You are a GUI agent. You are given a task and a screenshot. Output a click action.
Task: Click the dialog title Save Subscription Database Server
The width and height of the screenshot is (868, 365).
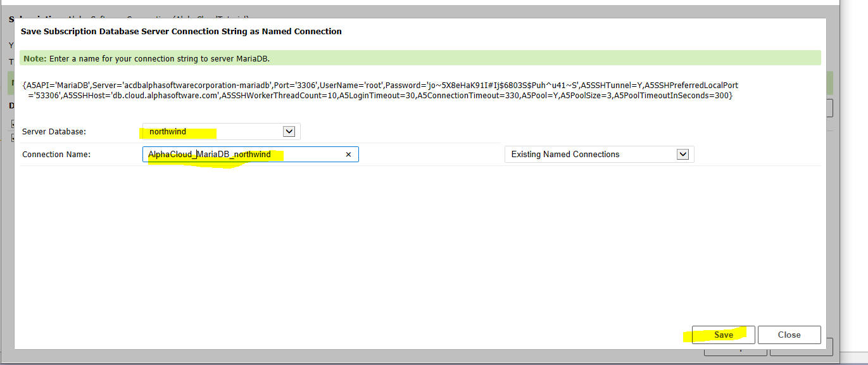tap(181, 31)
